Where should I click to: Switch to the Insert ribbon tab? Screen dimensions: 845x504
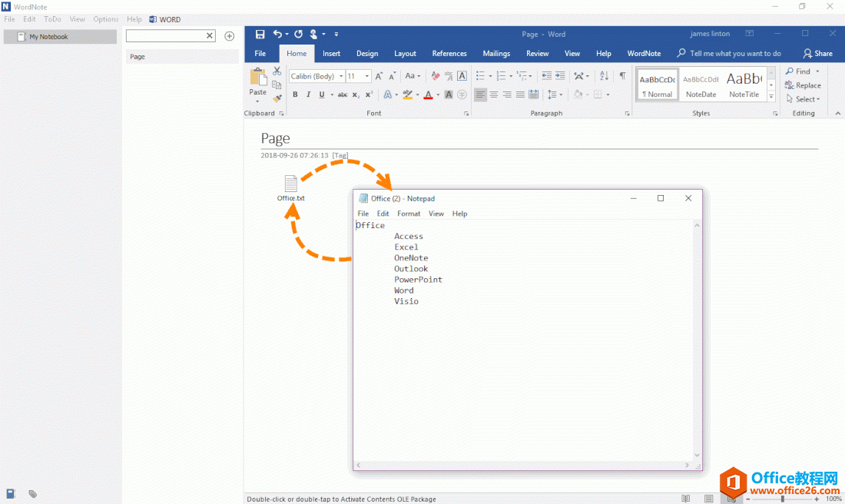pyautogui.click(x=331, y=54)
